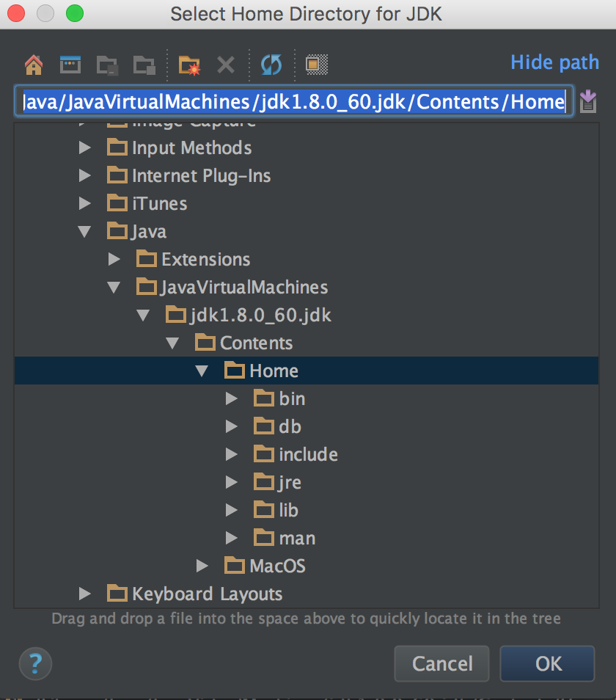Collapse the Java folder disclosure triangle
The image size is (616, 700).
coord(84,230)
